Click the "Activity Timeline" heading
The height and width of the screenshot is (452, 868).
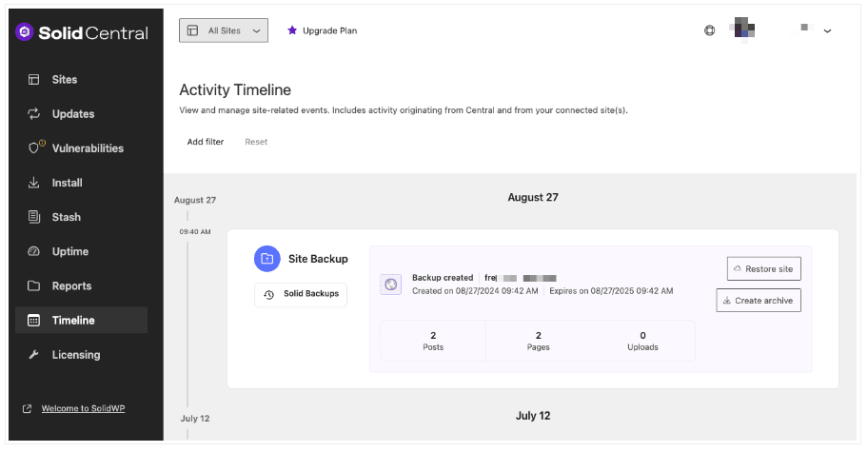coord(235,89)
